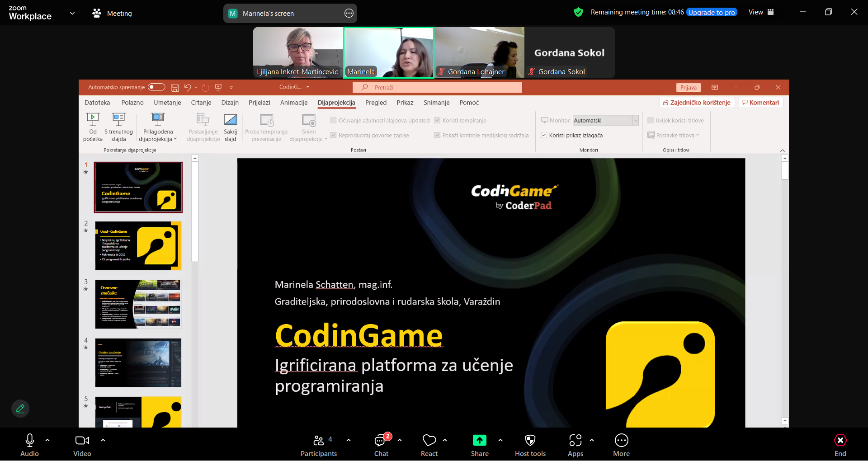This screenshot has width=868, height=461.
Task: Open Host tools shield icon
Action: click(530, 440)
